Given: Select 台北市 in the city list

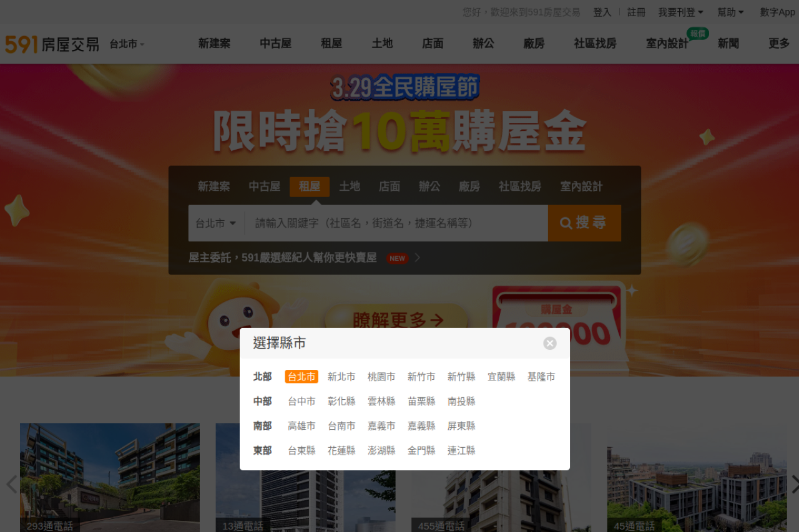Looking at the screenshot, I should (301, 377).
